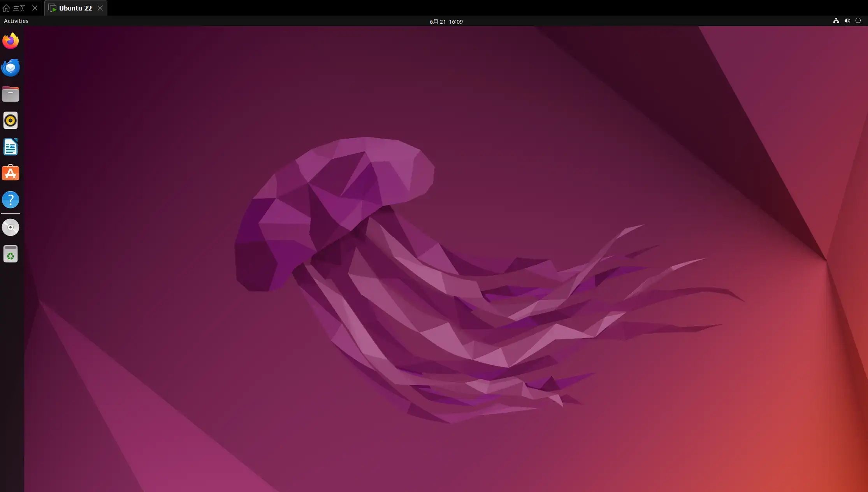
Task: Open the power system menu icon
Action: (x=858, y=21)
